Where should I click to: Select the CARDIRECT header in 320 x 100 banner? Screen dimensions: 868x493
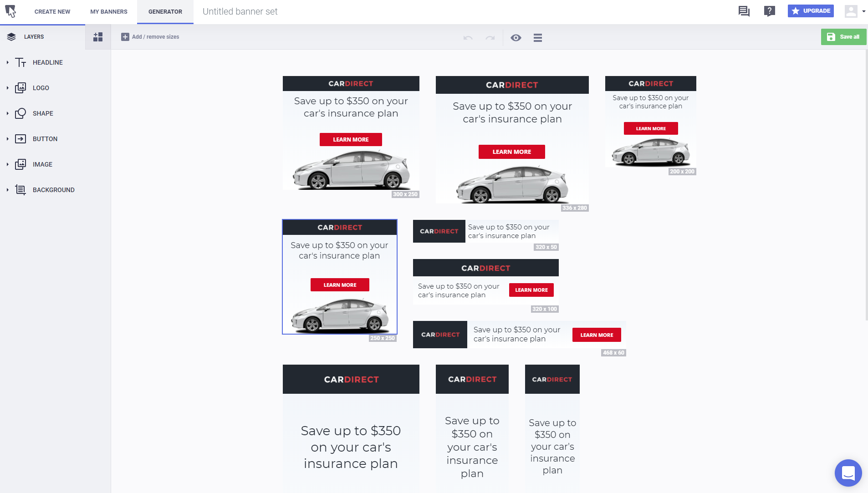pos(486,268)
